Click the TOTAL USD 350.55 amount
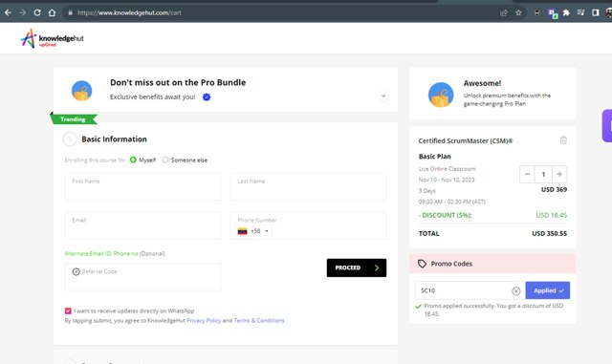This screenshot has width=612, height=364. tap(549, 234)
